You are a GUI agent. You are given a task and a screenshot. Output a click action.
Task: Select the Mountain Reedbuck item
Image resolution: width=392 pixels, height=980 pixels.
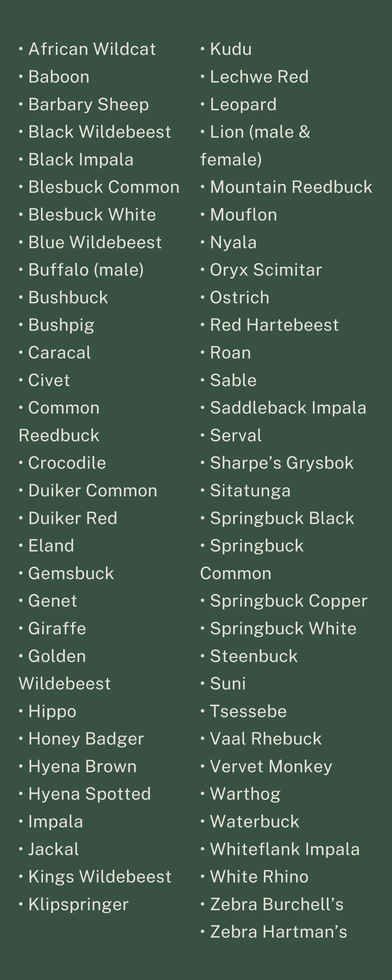coord(291,187)
